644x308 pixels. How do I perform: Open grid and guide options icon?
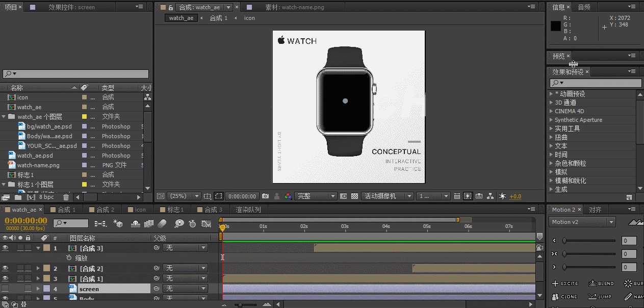pyautogui.click(x=207, y=196)
